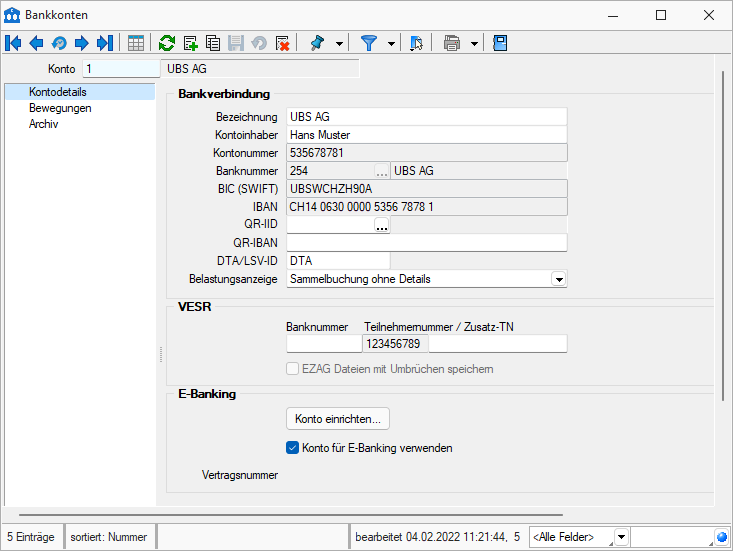Viewport: 733px width, 551px height.
Task: Click the Kontonummer field
Action: click(426, 153)
